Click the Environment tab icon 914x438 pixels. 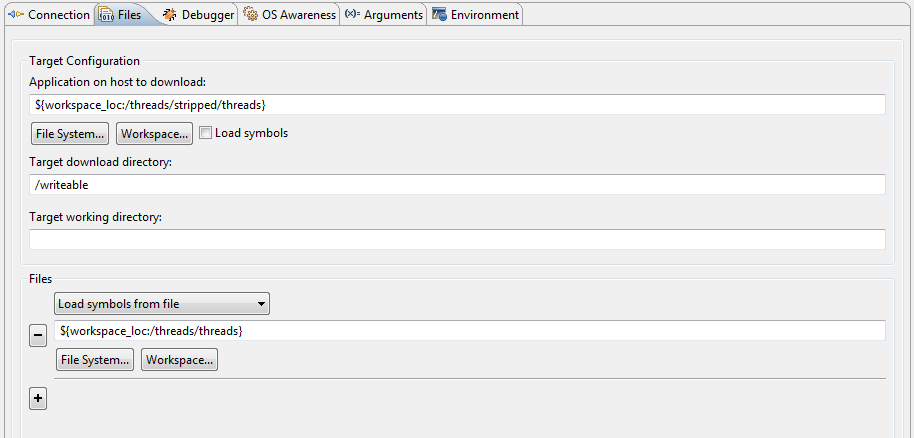point(439,15)
